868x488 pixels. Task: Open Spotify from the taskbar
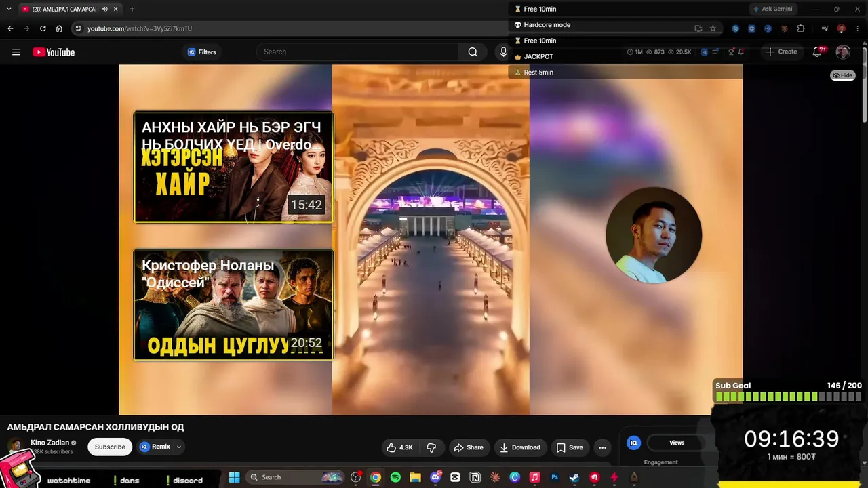395,477
